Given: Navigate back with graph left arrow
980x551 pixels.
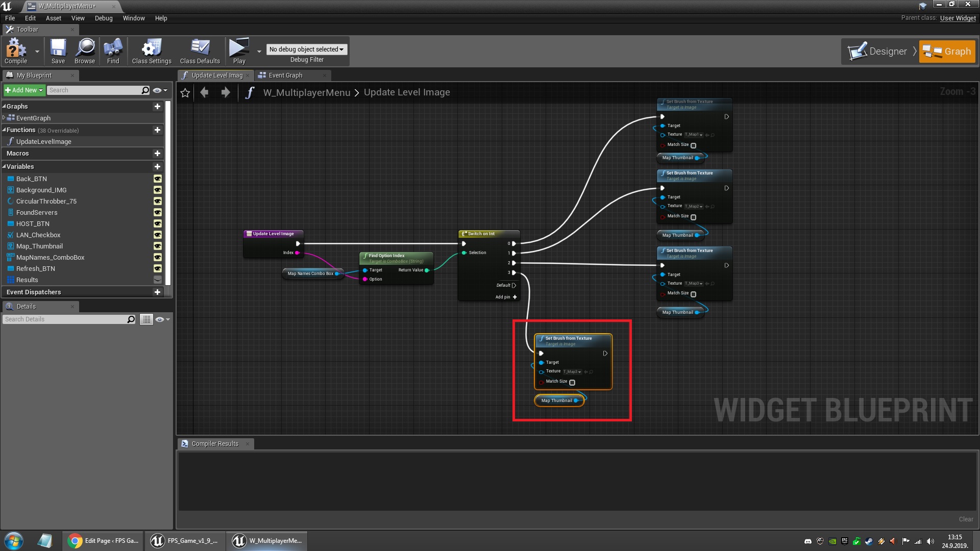Looking at the screenshot, I should [x=205, y=92].
